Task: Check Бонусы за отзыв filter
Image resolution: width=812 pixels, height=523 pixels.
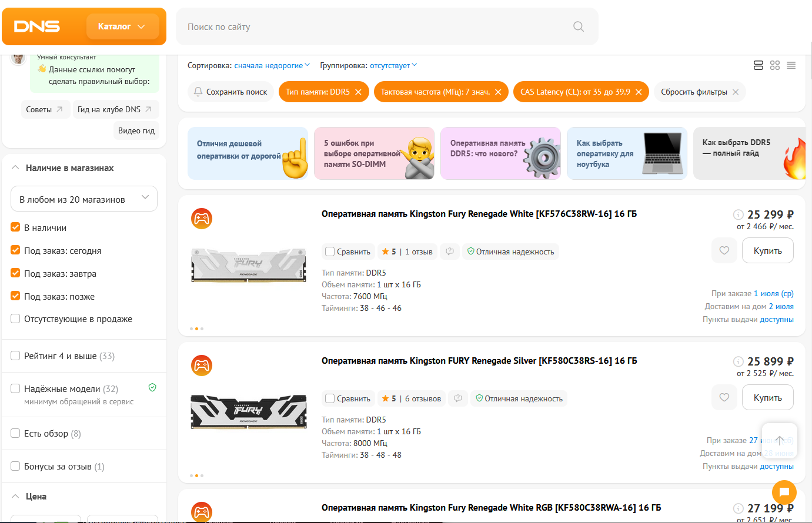Action: click(15, 466)
